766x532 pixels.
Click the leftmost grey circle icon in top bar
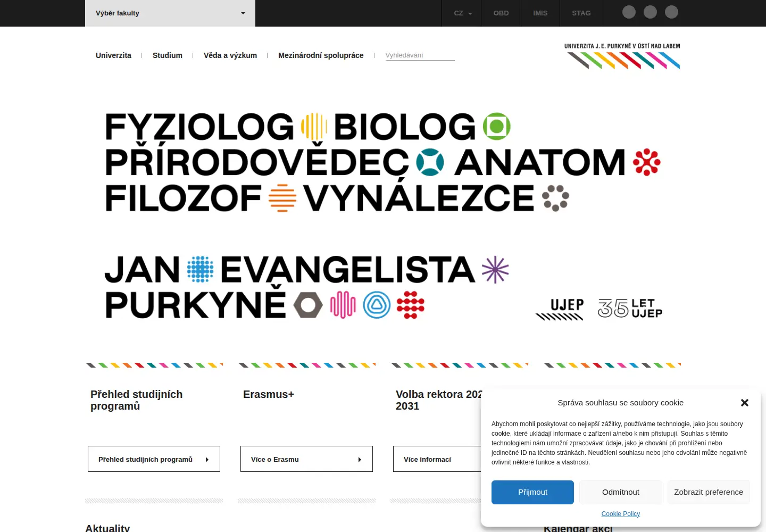coord(629,12)
